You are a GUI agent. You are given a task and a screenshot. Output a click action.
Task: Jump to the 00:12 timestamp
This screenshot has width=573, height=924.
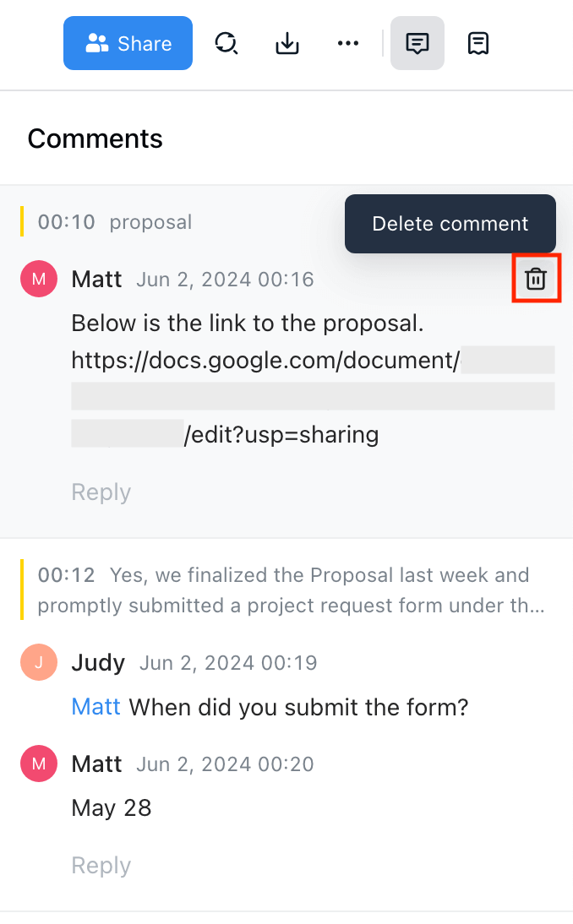(x=67, y=575)
